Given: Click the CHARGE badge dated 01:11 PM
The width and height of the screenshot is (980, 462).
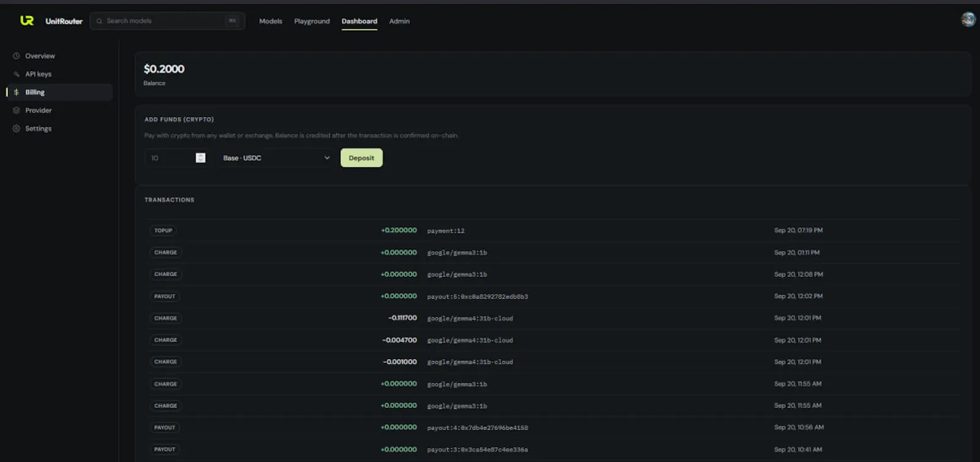Looking at the screenshot, I should point(165,252).
